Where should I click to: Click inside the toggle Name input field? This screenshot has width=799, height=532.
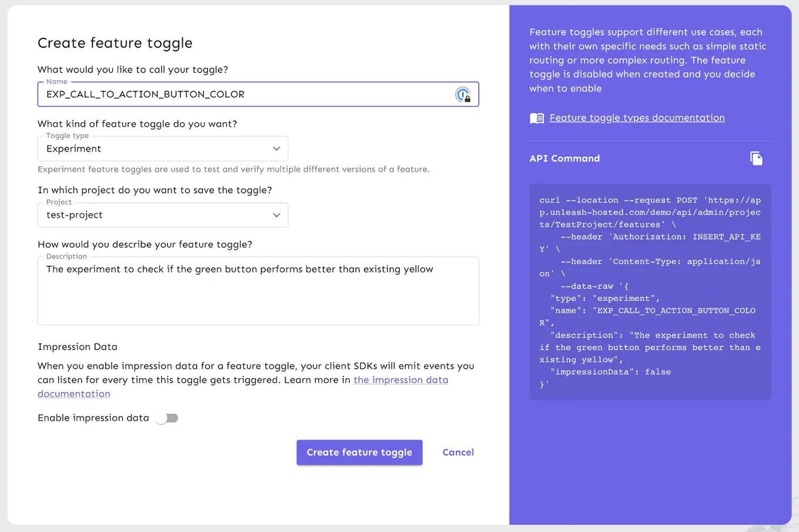pyautogui.click(x=235, y=94)
